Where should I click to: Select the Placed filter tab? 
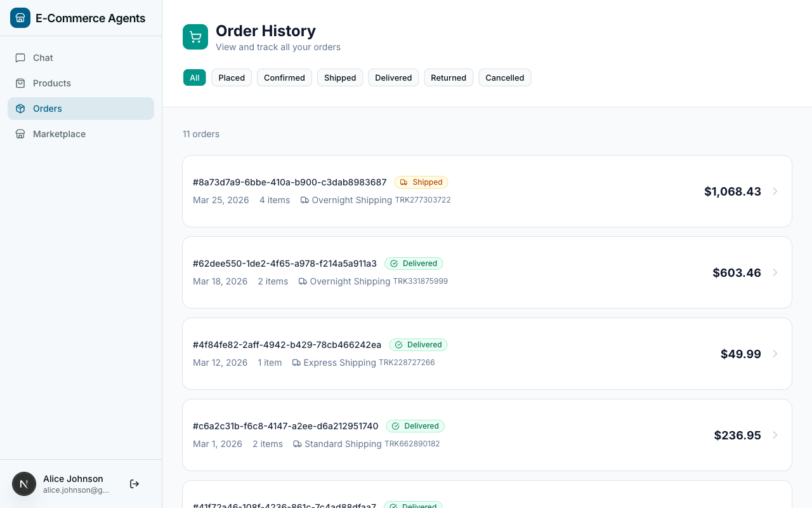[232, 77]
